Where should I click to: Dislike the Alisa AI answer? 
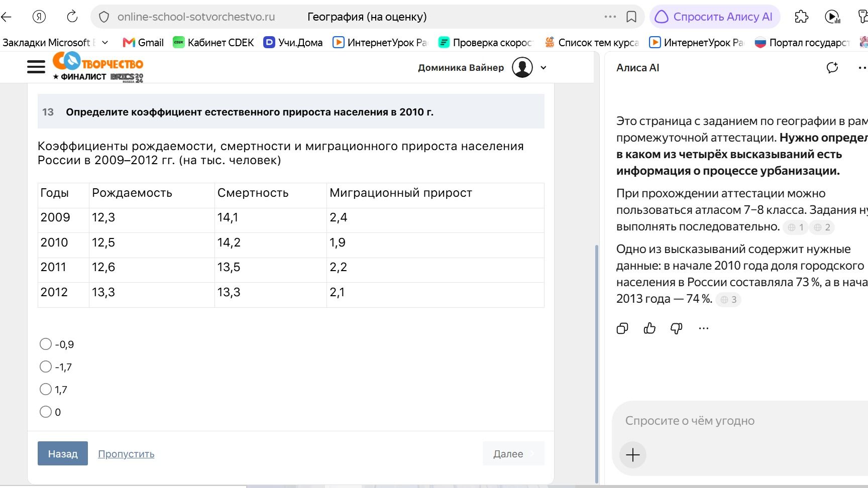click(677, 328)
